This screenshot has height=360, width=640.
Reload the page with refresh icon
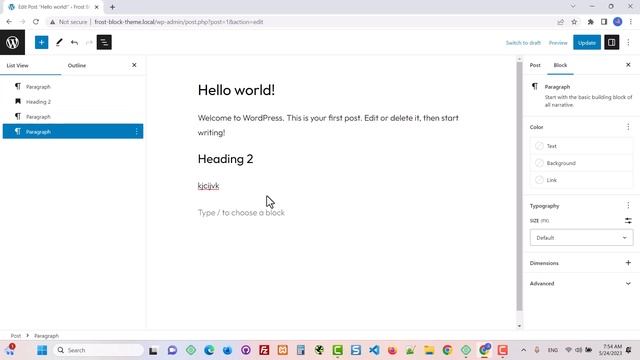tap(36, 22)
